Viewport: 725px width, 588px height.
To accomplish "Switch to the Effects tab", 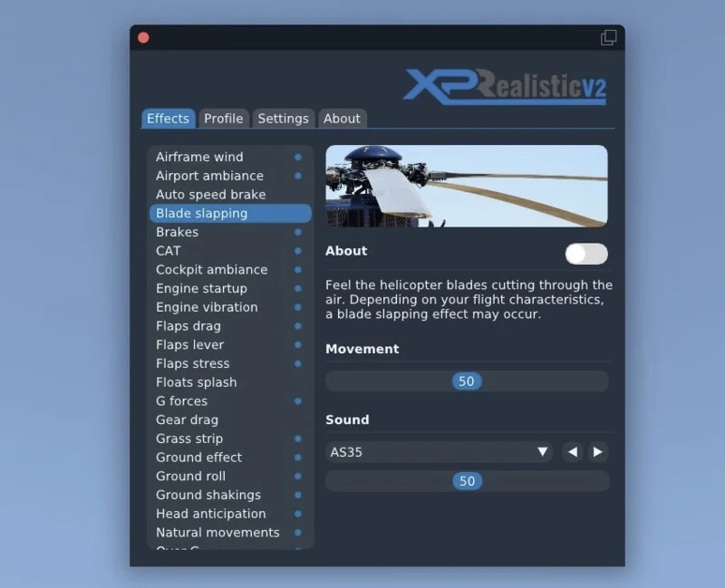I will coord(168,119).
